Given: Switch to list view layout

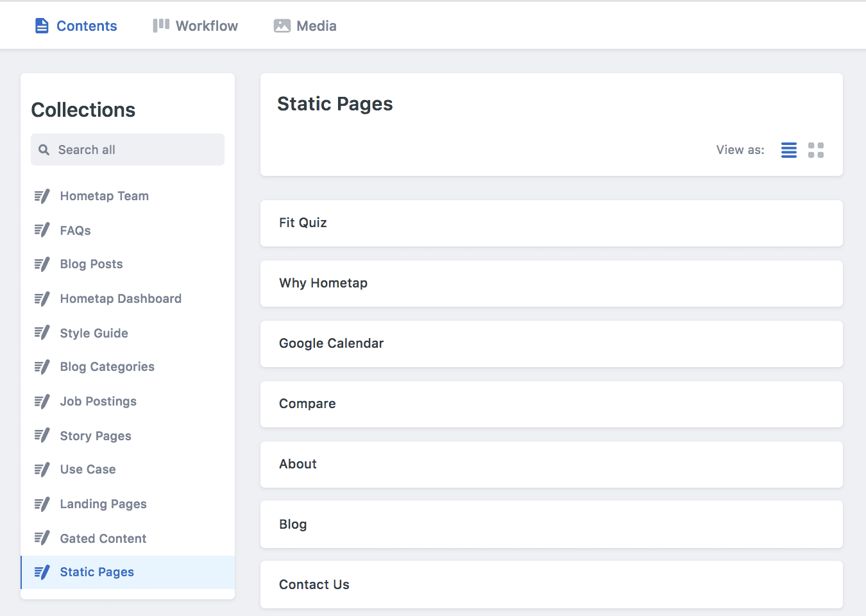Looking at the screenshot, I should coord(788,150).
